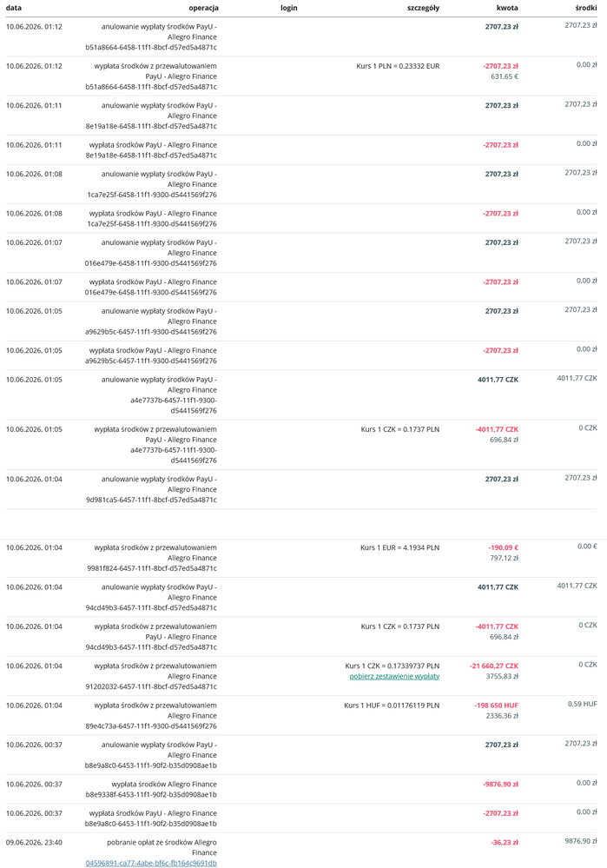Select transaction ID 9981f824-6457-11f1-8bcf-d57ed5a4871c
The image size is (607, 868).
click(x=152, y=568)
